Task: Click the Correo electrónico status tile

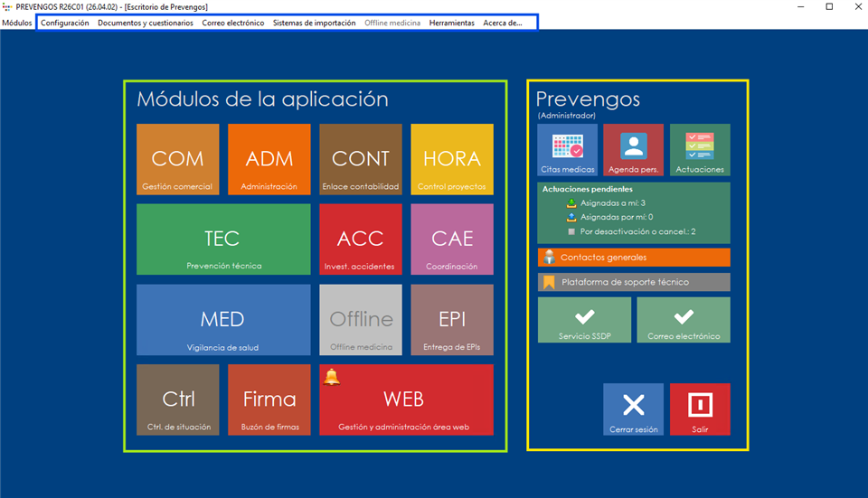Action: 684,320
